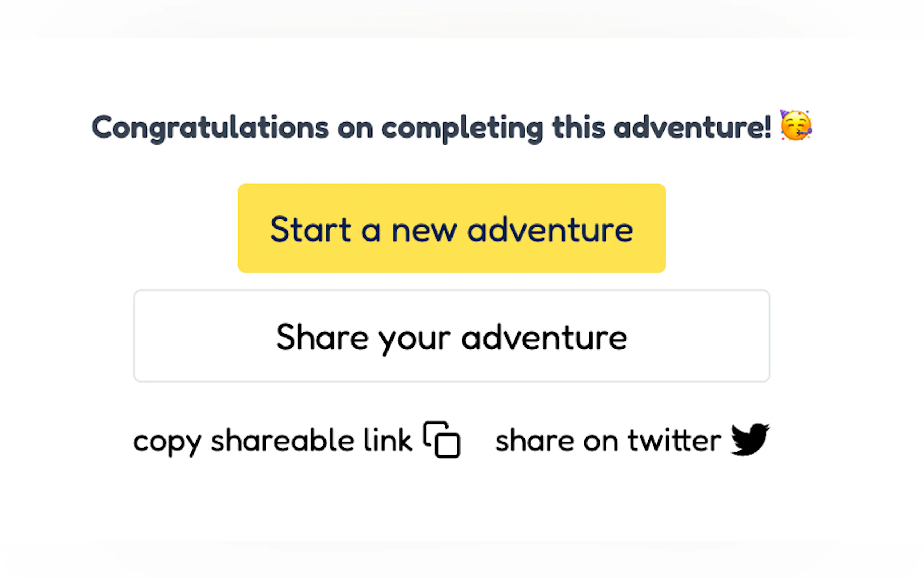924x578 pixels.
Task: Click the word "adventure!" in the heading
Action: [x=692, y=127]
